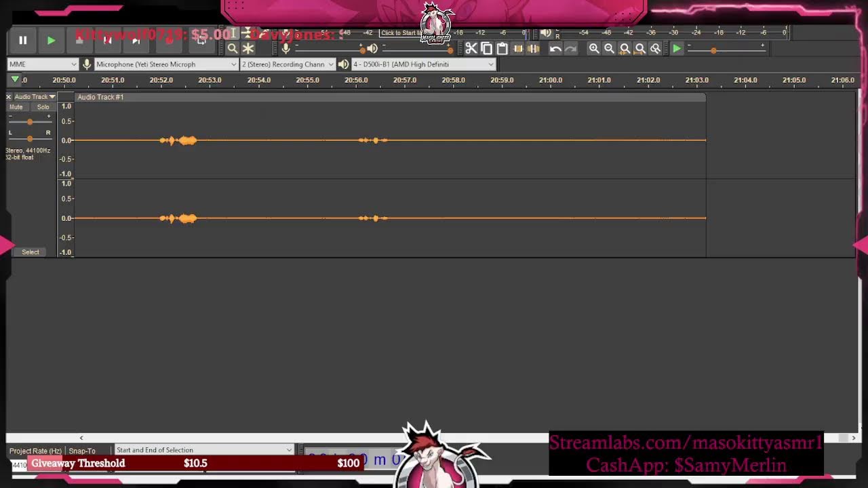
Task: Click the Zoom Out icon
Action: (609, 48)
